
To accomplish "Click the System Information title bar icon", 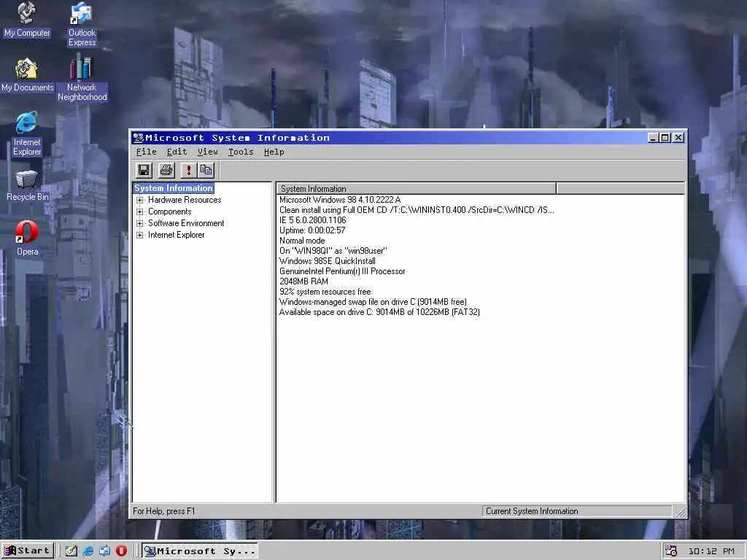I will [x=138, y=138].
